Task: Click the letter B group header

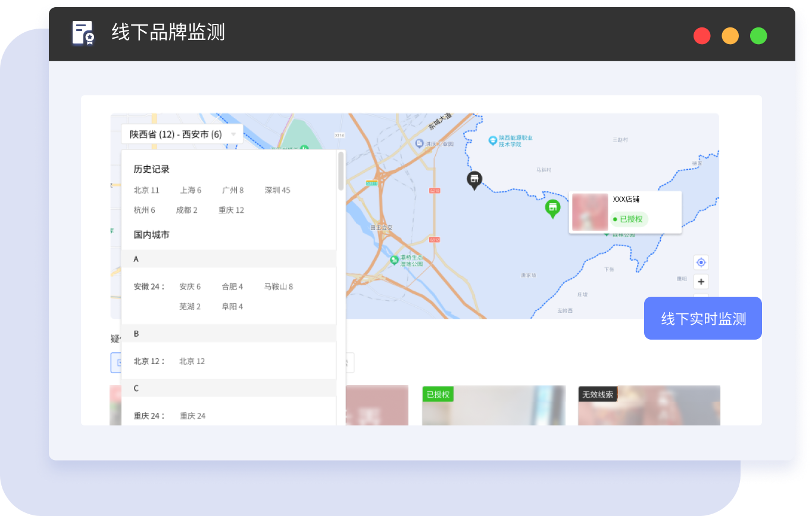Action: pos(229,333)
